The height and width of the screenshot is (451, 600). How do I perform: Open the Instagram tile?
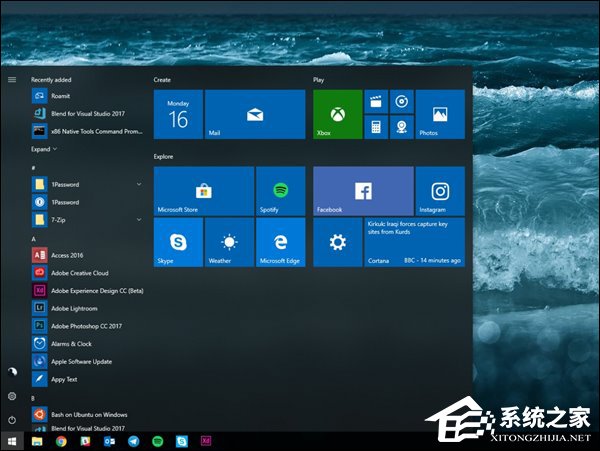440,191
